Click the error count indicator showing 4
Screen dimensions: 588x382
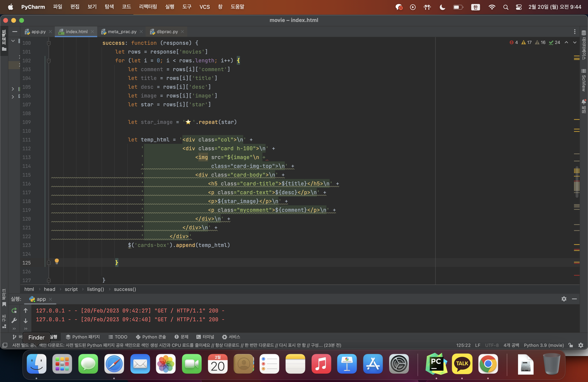pos(514,42)
